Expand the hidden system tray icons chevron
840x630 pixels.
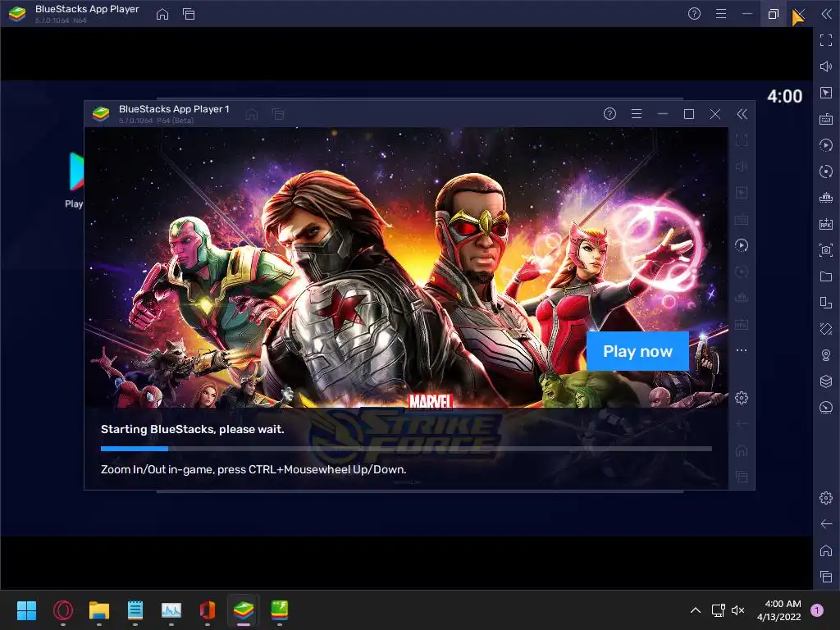tap(696, 610)
